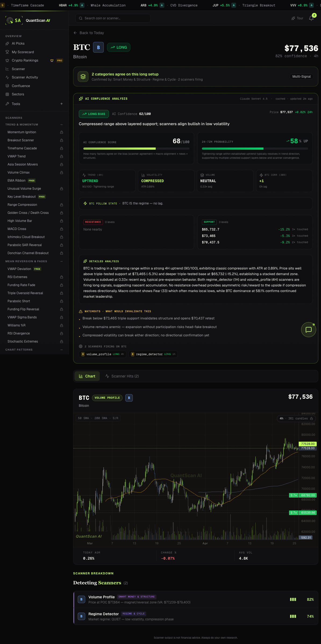
Task: Focus the Search coin or scanner field
Action: coord(113,18)
